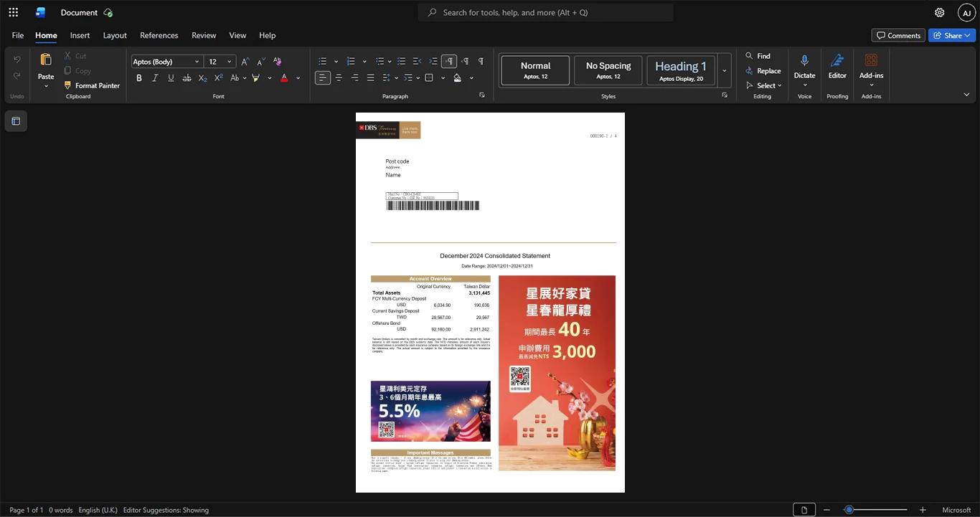Align paragraph to the right
This screenshot has width=980, height=517.
click(354, 77)
